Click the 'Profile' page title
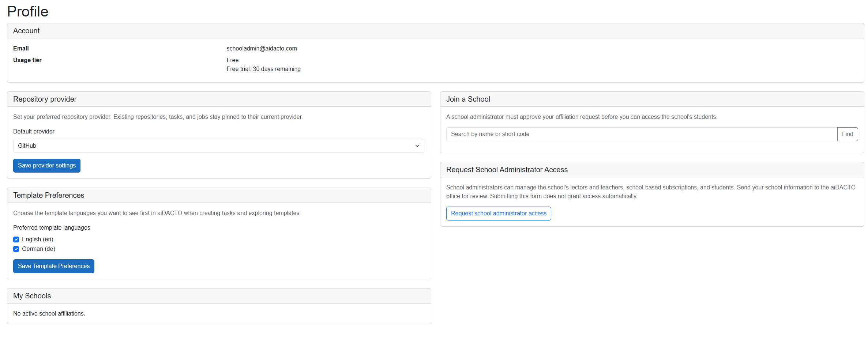This screenshot has width=868, height=347. click(28, 11)
